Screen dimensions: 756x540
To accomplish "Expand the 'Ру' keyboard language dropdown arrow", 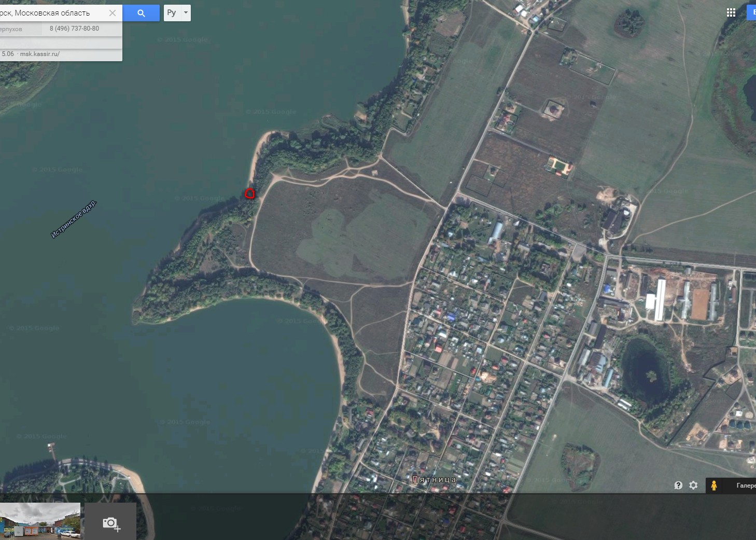I will (186, 13).
